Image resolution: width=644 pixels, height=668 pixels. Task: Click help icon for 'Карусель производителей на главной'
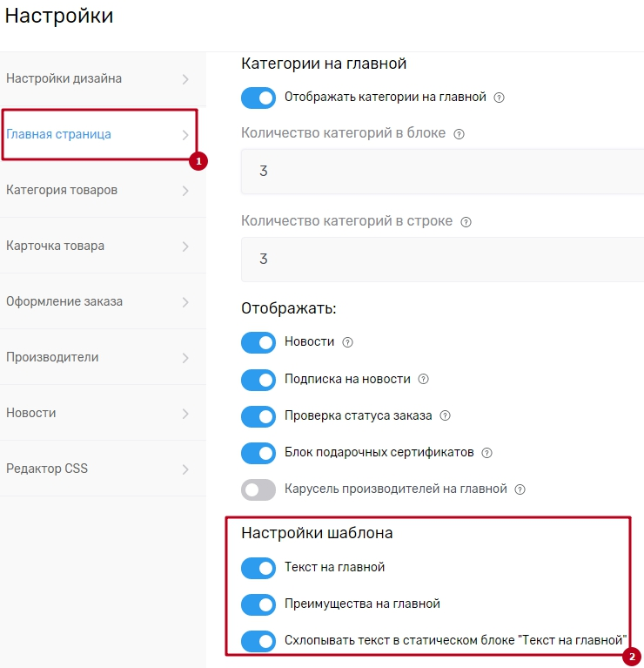point(520,489)
